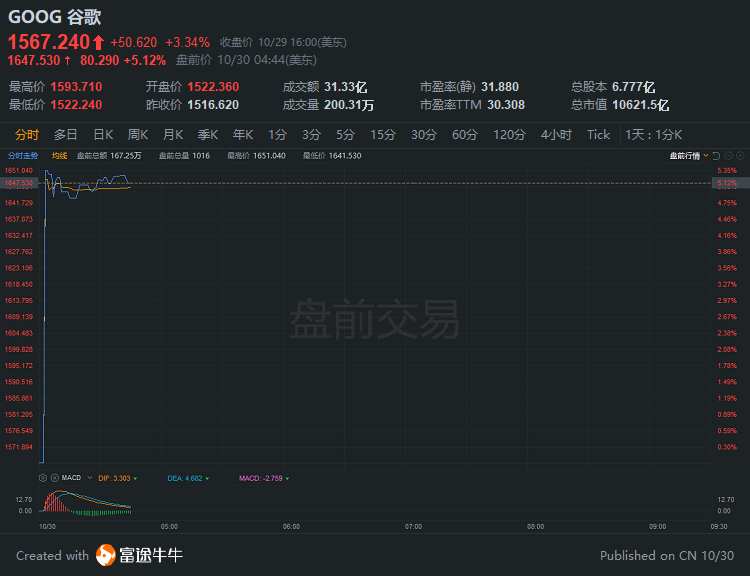Click the 盘前总量 1016 readout
Screen dimensions: 750x576
[184, 155]
